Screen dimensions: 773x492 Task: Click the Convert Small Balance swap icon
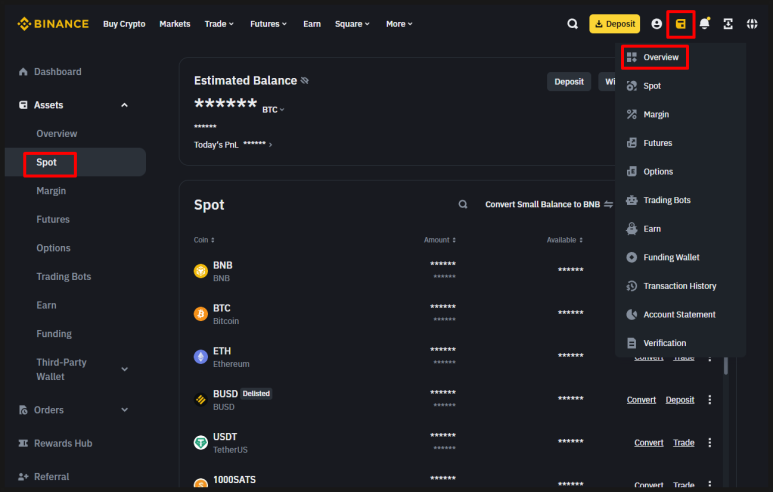point(608,204)
